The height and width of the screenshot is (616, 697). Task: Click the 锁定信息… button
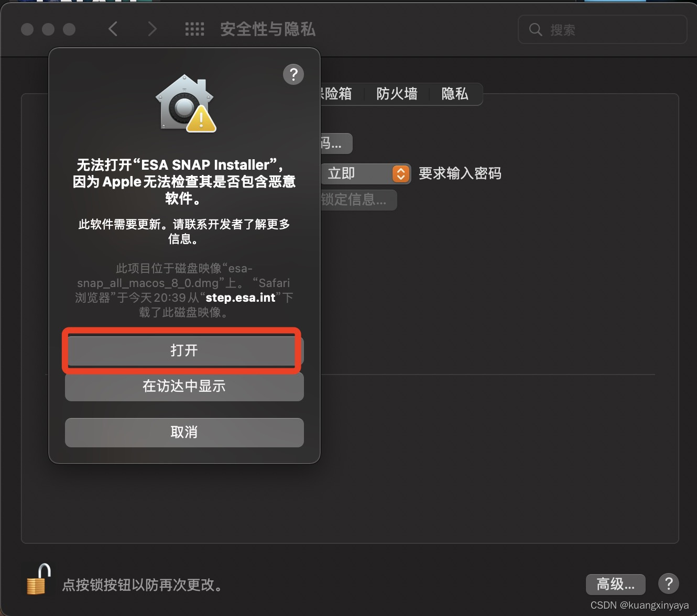click(x=358, y=200)
